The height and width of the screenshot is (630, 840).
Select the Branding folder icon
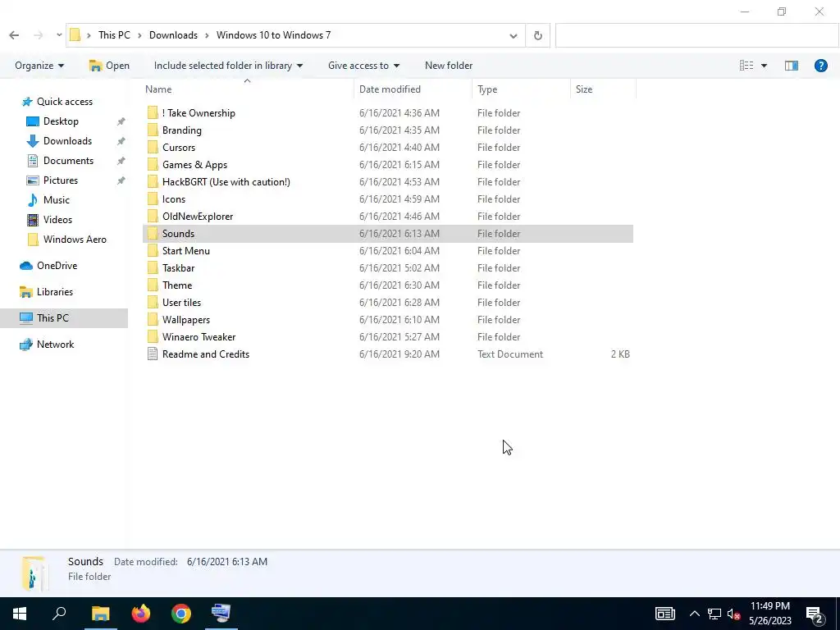(153, 130)
